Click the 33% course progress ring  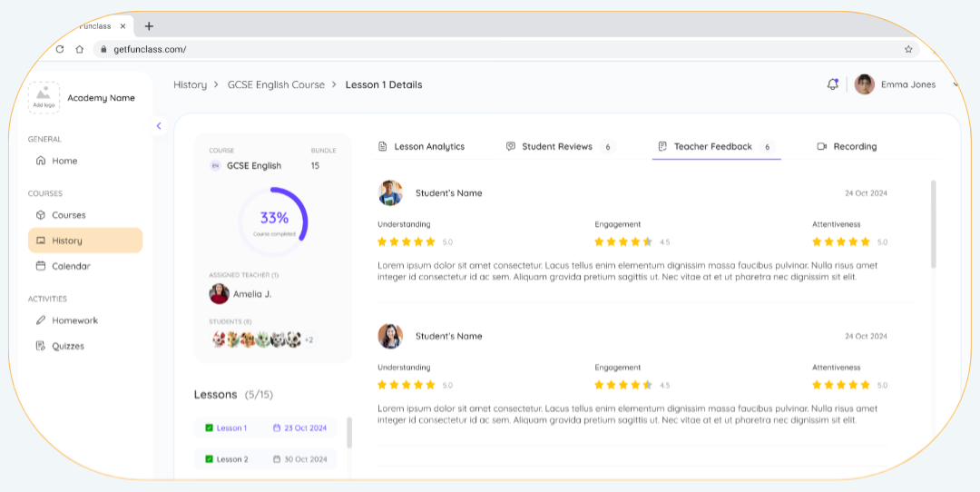tap(274, 221)
